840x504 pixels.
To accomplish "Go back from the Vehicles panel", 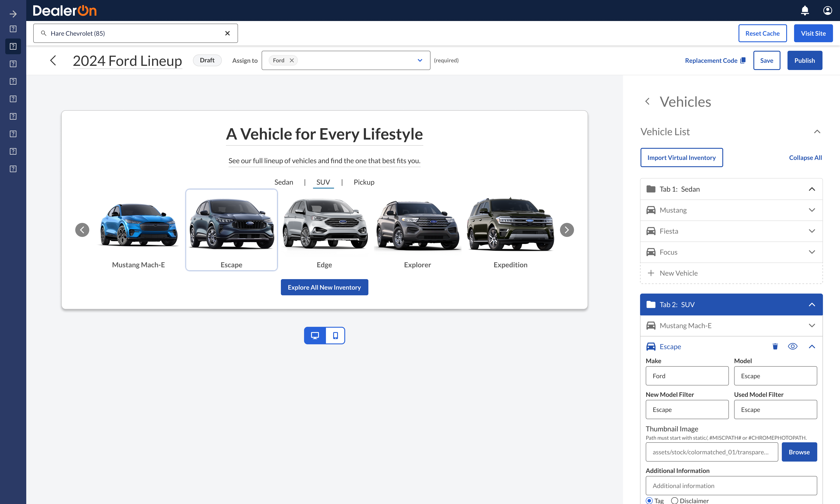I will click(x=647, y=101).
